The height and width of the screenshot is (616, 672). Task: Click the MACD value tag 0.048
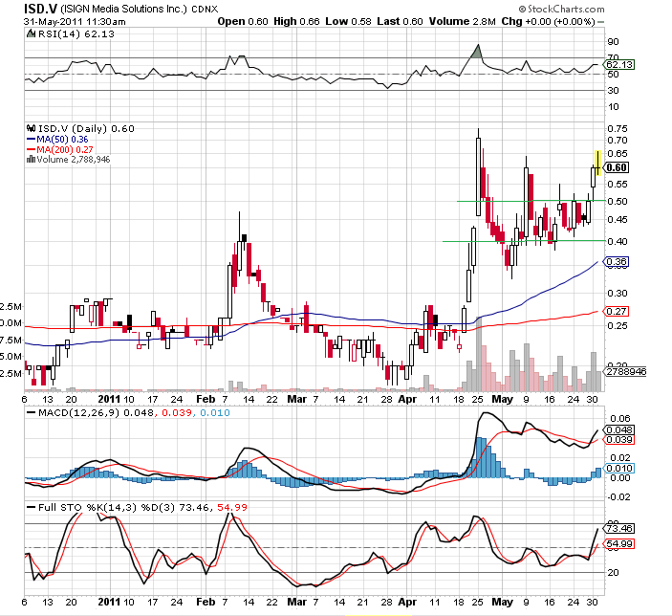(x=618, y=429)
